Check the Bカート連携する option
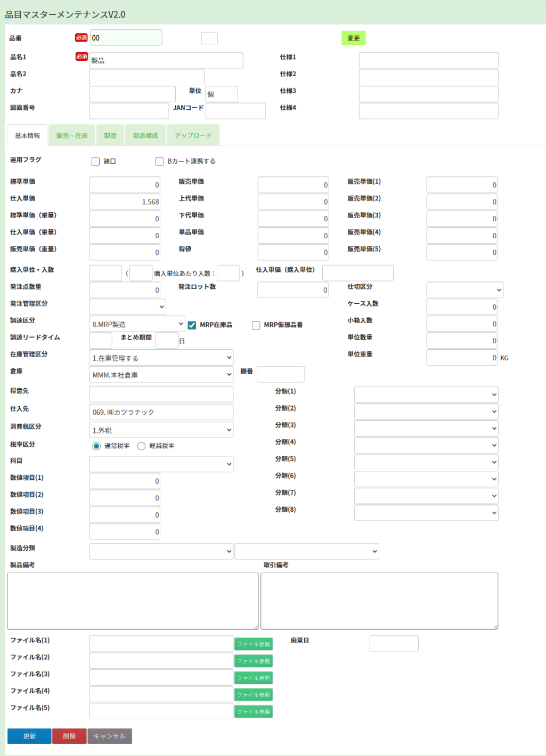 point(159,162)
